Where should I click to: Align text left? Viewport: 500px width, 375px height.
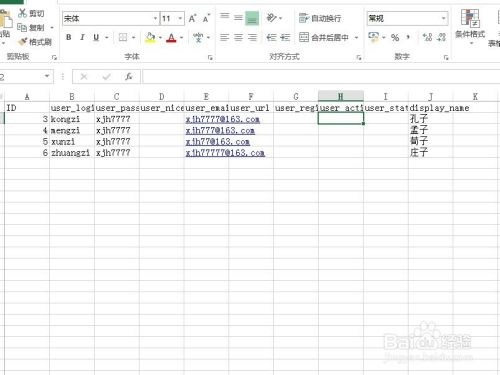pyautogui.click(x=225, y=37)
